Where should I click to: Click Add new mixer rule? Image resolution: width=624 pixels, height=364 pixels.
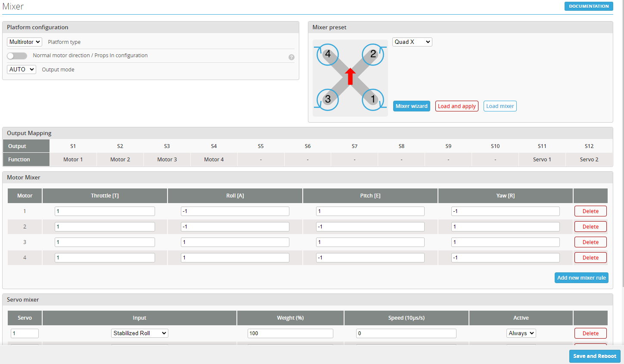pos(581,278)
